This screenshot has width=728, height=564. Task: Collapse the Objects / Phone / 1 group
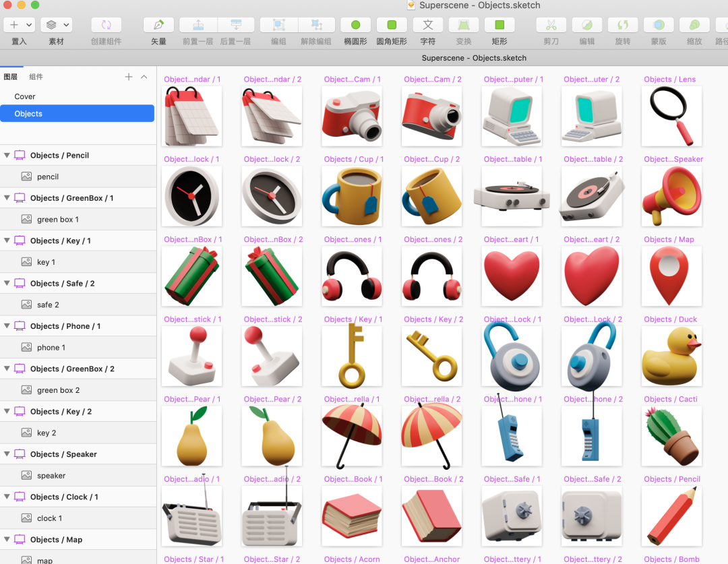(x=7, y=326)
